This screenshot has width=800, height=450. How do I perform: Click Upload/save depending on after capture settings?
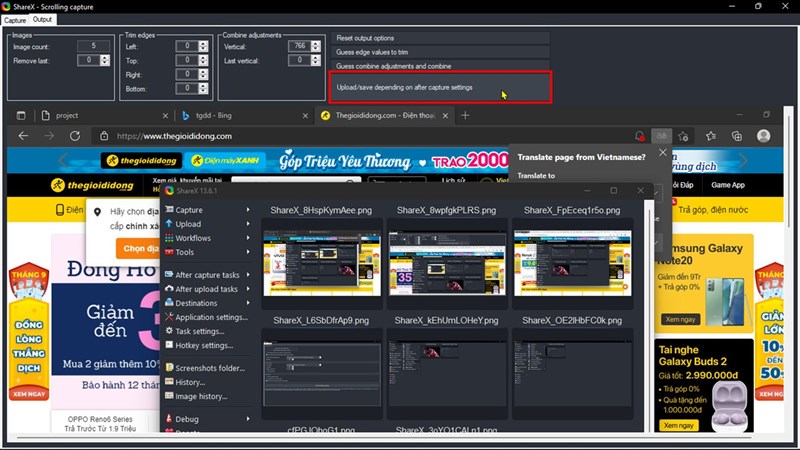440,87
